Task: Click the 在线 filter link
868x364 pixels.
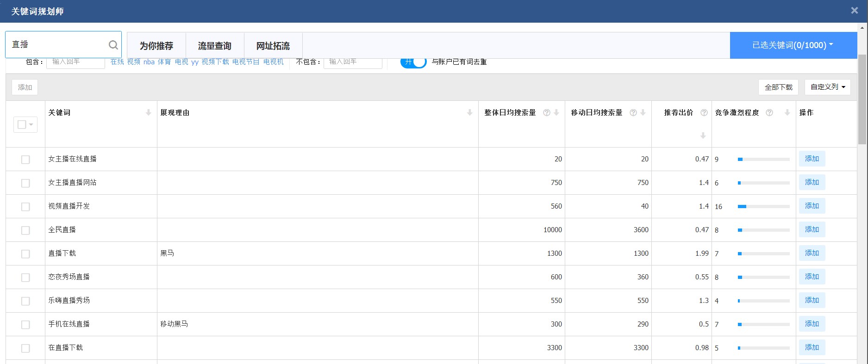Action: [x=117, y=62]
